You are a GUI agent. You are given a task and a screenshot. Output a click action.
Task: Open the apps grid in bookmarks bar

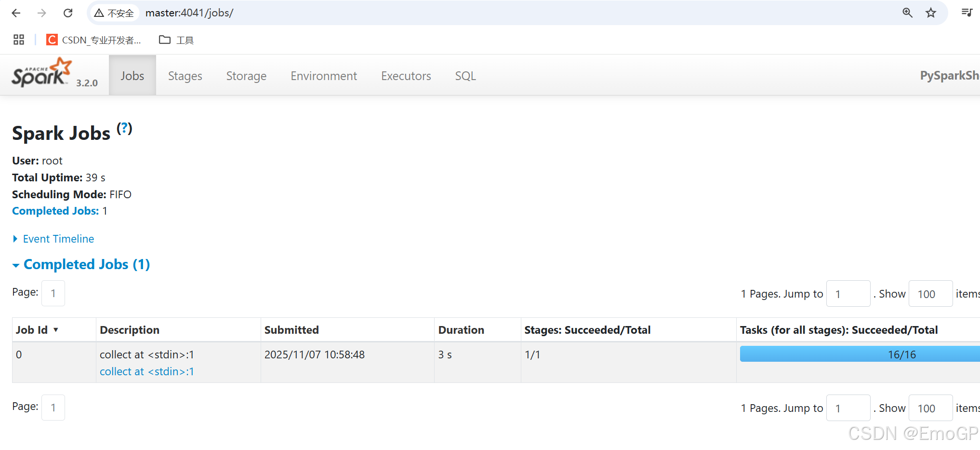[19, 40]
